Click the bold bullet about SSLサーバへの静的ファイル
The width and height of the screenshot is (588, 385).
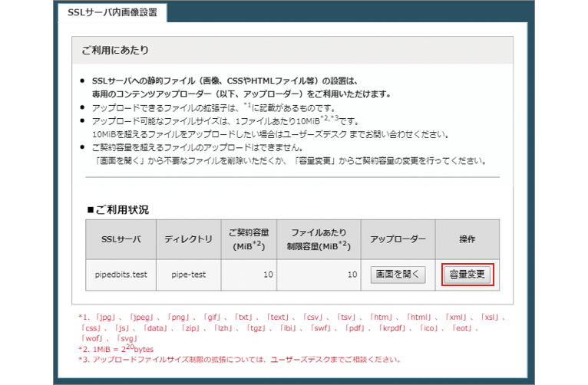(242, 87)
